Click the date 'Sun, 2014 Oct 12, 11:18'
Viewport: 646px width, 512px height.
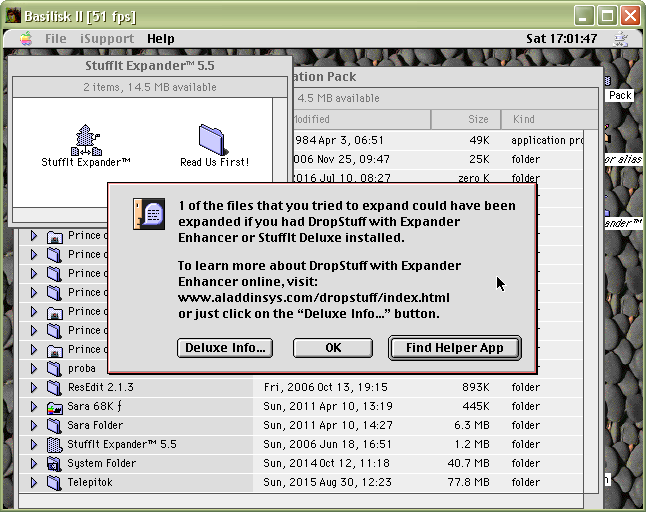click(326, 463)
